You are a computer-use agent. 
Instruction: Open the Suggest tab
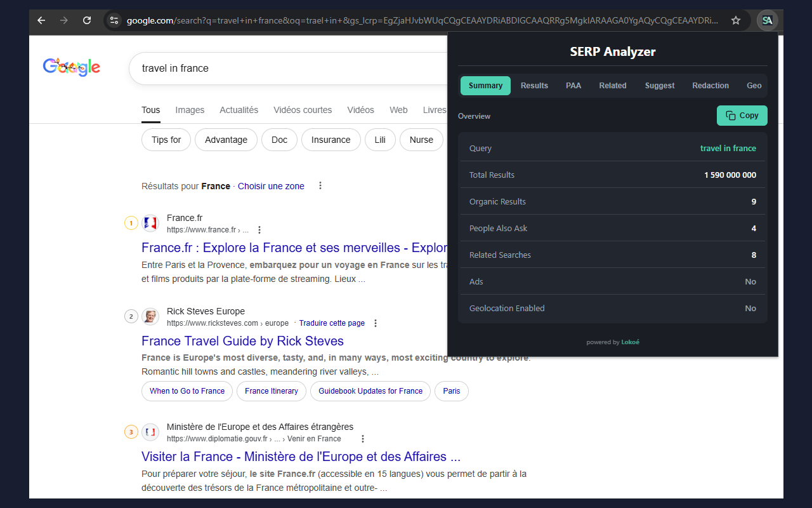(x=660, y=86)
